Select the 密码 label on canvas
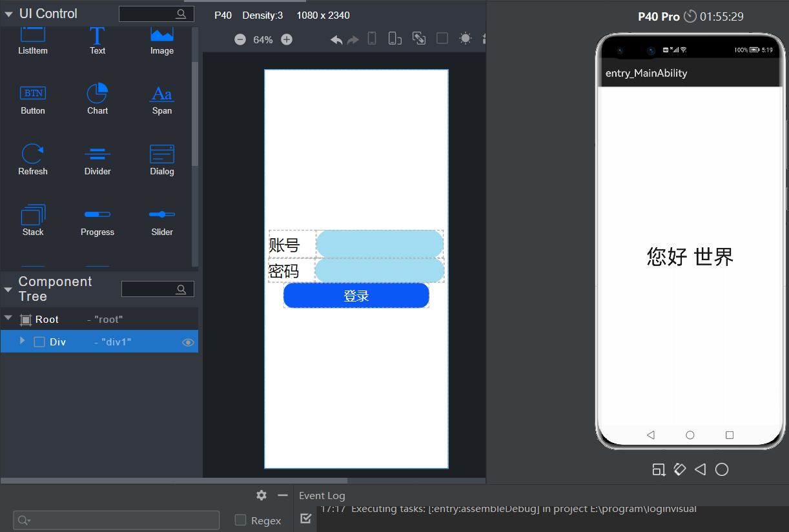 click(284, 271)
